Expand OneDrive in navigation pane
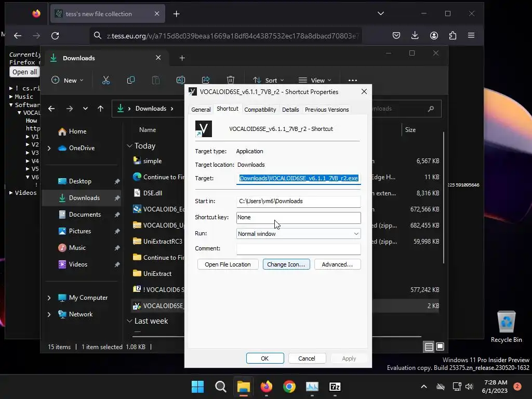Image resolution: width=532 pixels, height=399 pixels. click(49, 148)
